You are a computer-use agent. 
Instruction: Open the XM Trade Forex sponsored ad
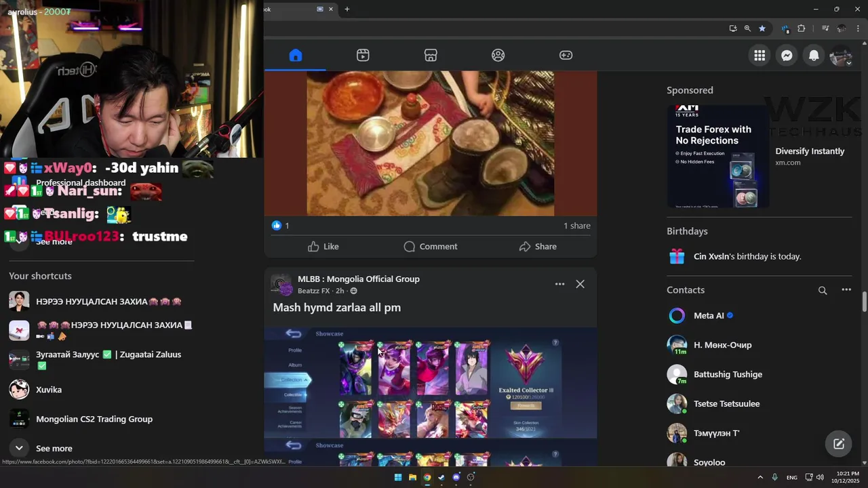[718, 157]
